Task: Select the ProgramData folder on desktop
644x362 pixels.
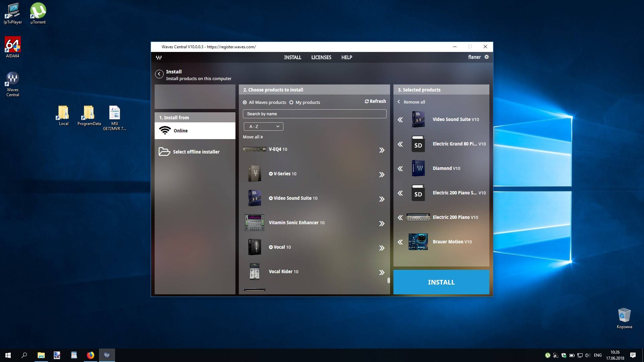Action: 89,116
